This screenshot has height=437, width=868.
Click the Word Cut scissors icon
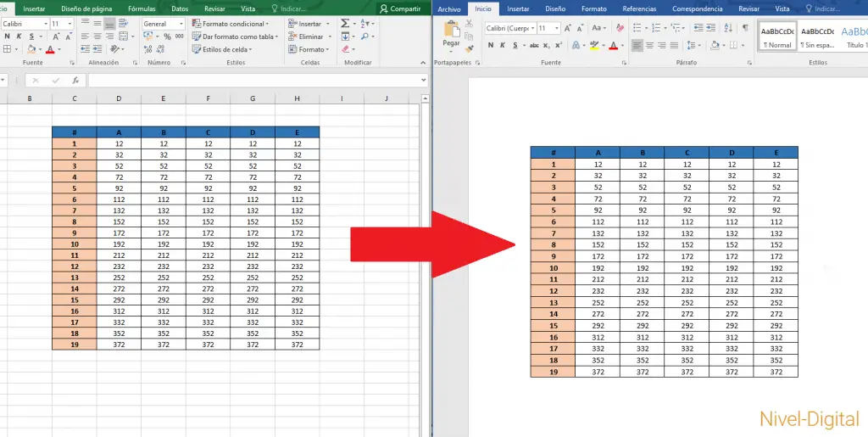(x=469, y=23)
